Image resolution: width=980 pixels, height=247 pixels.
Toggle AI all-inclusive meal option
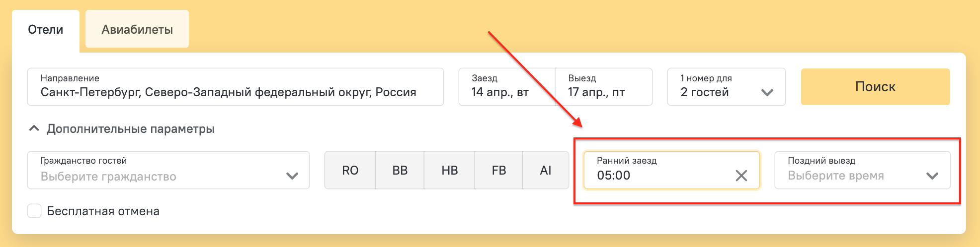(545, 171)
